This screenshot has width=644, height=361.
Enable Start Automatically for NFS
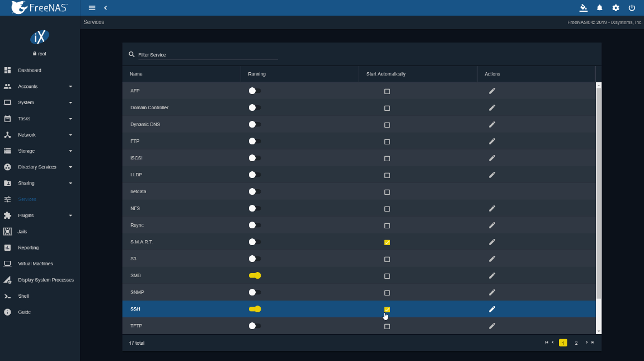click(387, 209)
